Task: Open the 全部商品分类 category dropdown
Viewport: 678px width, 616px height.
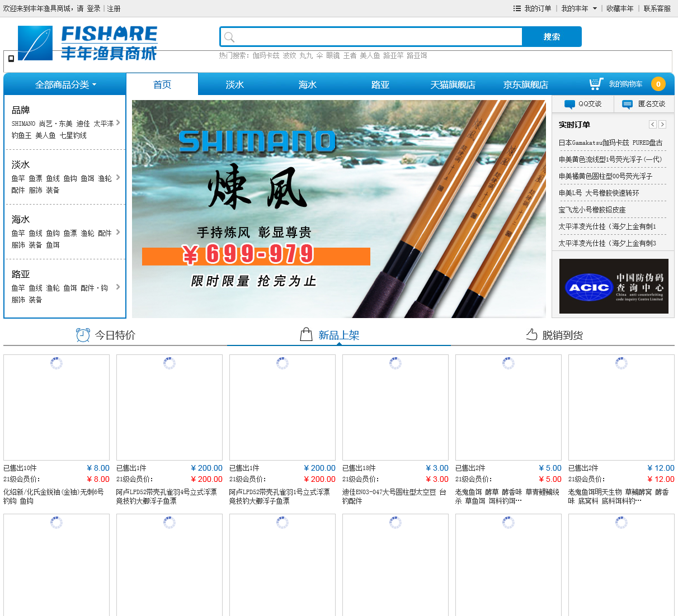Action: click(x=65, y=84)
